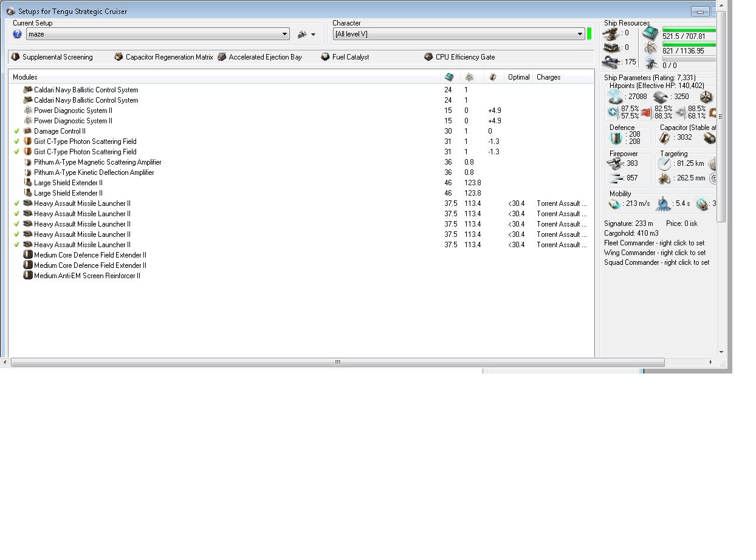Click the horizontal scrollbar right arrow
Screen dimensions: 756x560
point(711,362)
